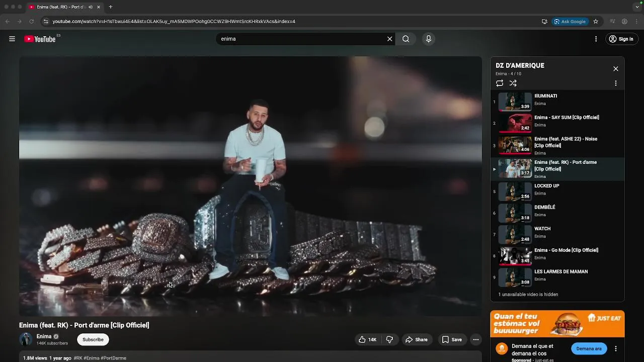This screenshot has height=362, width=644.
Task: Play LOCKED UP from the playlist
Action: (x=557, y=192)
